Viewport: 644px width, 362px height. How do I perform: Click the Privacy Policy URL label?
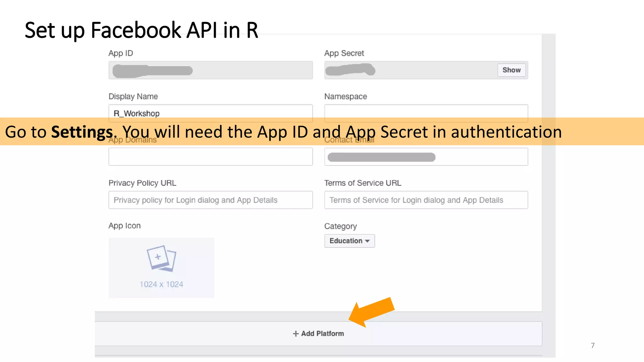point(142,183)
